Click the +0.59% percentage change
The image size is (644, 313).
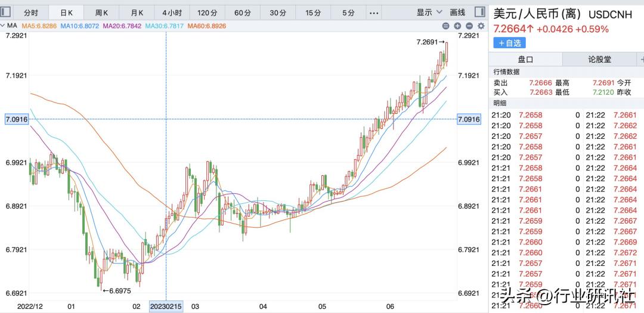[592, 29]
